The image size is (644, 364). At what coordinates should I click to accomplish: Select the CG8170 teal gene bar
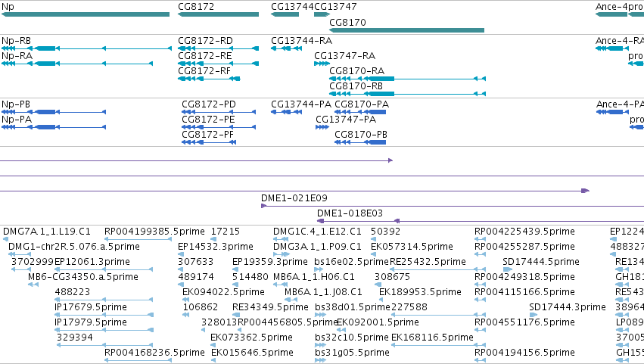coord(406,30)
